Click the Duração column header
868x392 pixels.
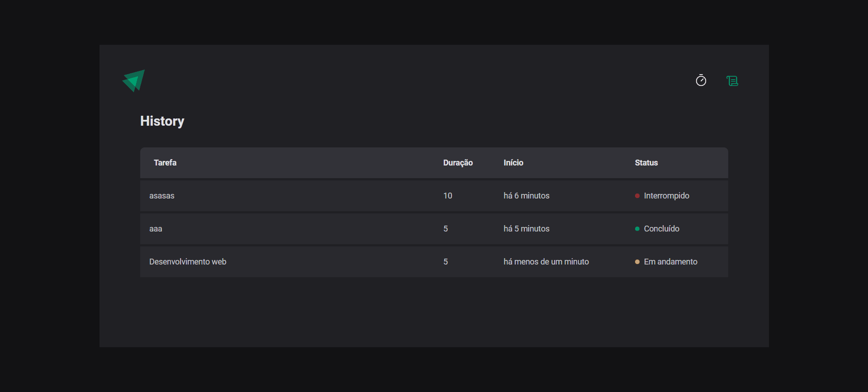tap(458, 163)
